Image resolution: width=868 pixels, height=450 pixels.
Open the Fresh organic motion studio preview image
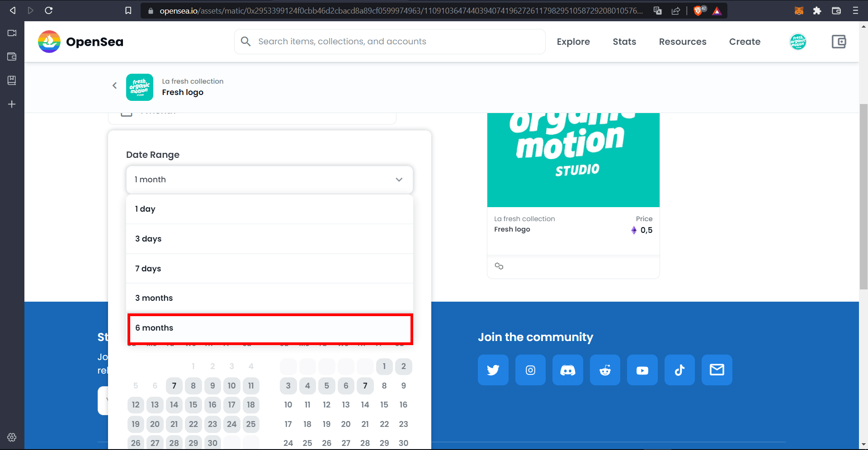pos(573,160)
